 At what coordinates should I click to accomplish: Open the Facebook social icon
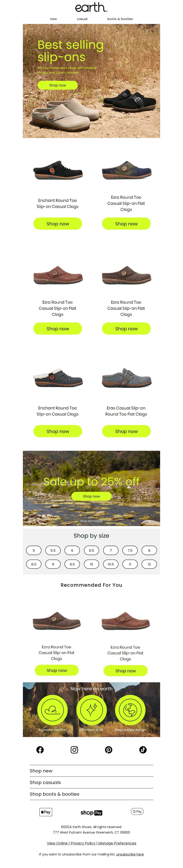(40, 749)
